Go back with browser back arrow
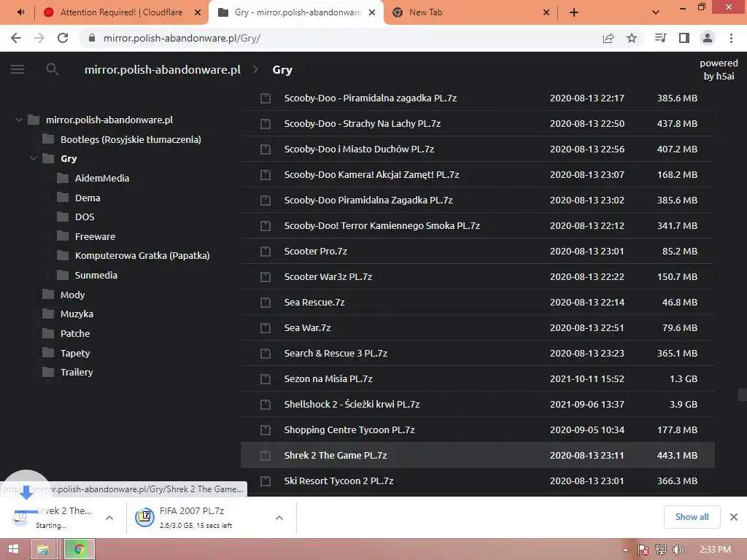 tap(16, 38)
